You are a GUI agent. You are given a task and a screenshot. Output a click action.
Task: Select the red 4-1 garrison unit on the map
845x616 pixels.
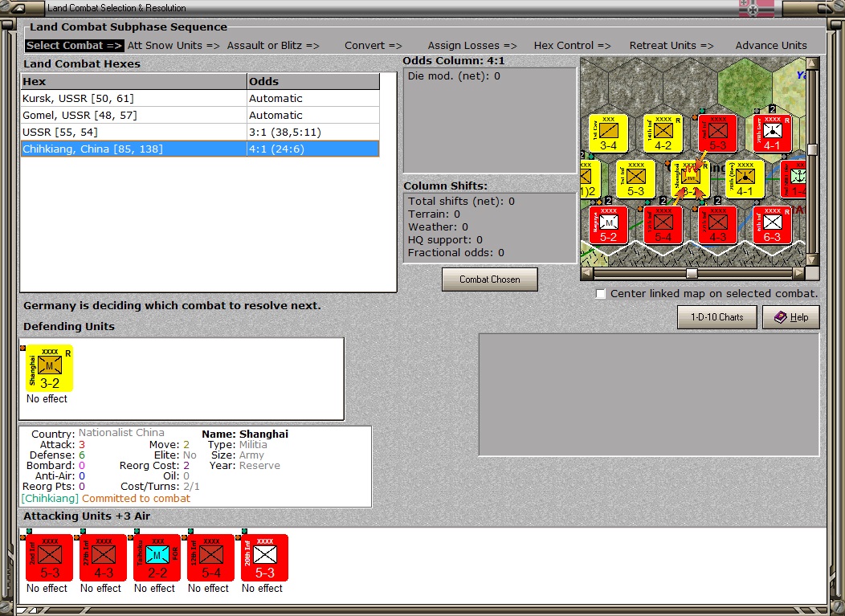point(772,133)
